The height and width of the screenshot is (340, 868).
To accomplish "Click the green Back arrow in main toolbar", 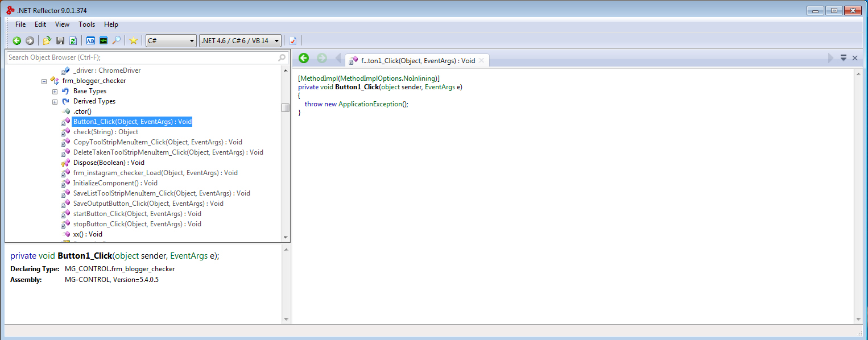I will tap(17, 40).
